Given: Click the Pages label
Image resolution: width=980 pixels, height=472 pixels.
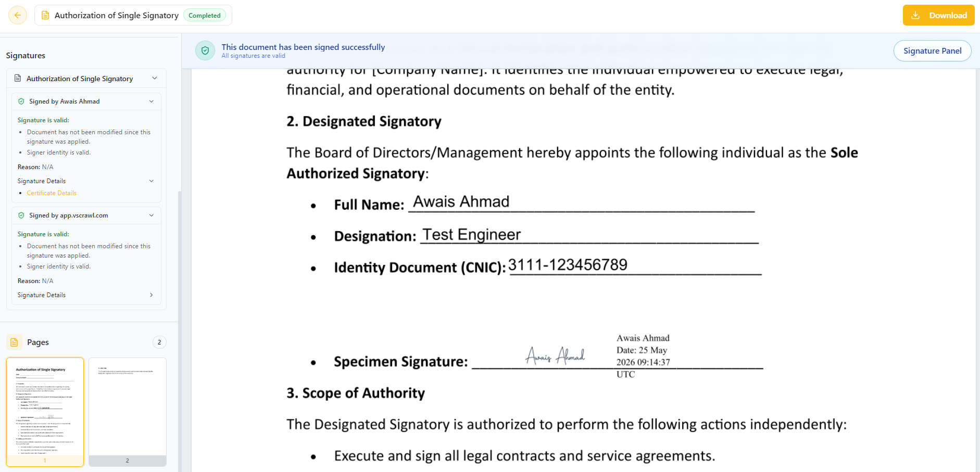Looking at the screenshot, I should click(x=38, y=342).
